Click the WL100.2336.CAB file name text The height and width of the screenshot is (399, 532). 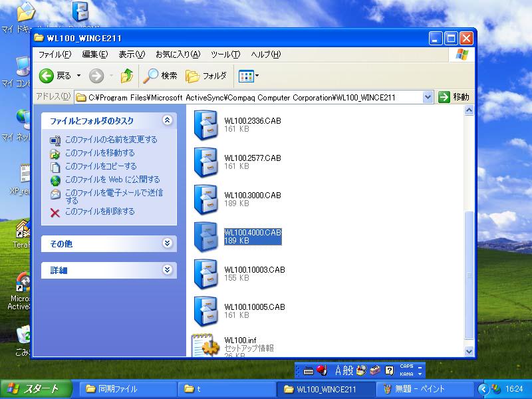(253, 121)
